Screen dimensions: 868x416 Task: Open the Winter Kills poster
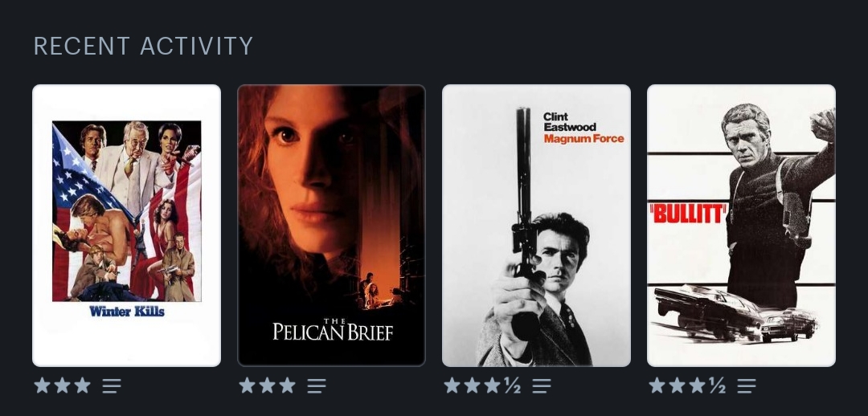click(x=127, y=225)
